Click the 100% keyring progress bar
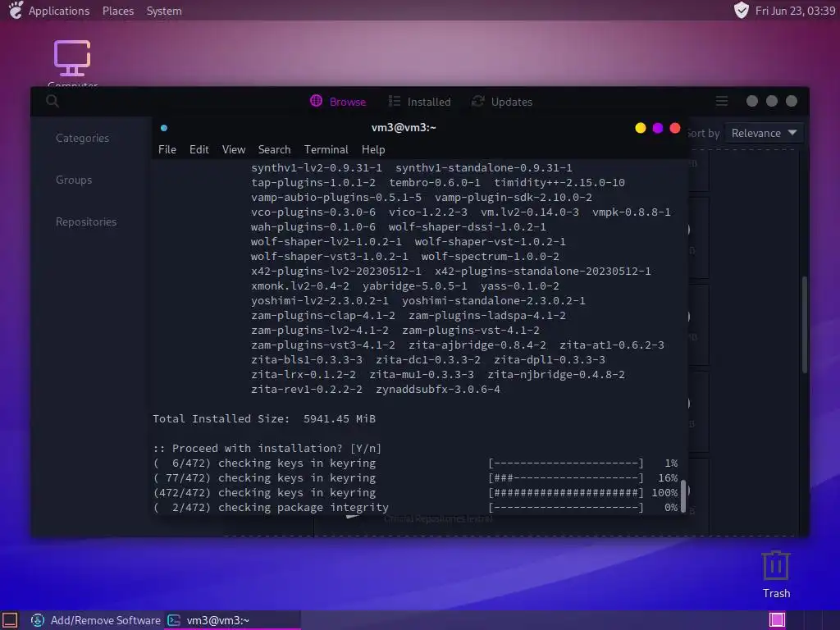Image resolution: width=840 pixels, height=630 pixels. (x=566, y=493)
